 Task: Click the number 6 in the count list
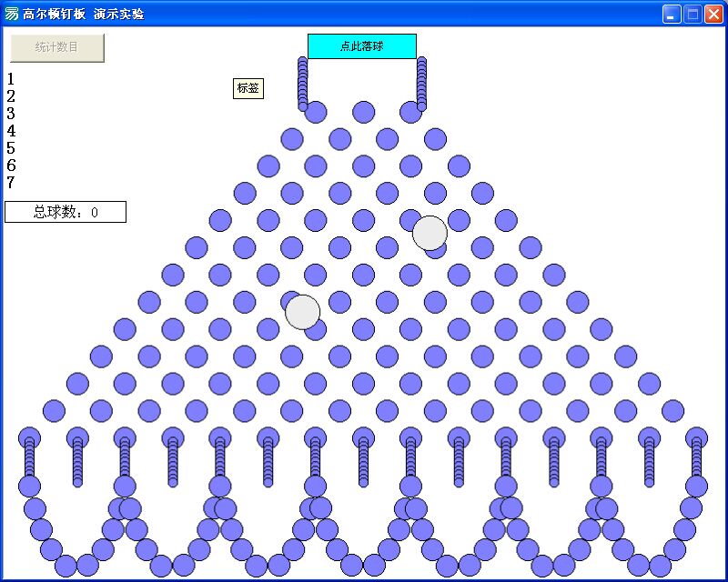click(x=11, y=166)
